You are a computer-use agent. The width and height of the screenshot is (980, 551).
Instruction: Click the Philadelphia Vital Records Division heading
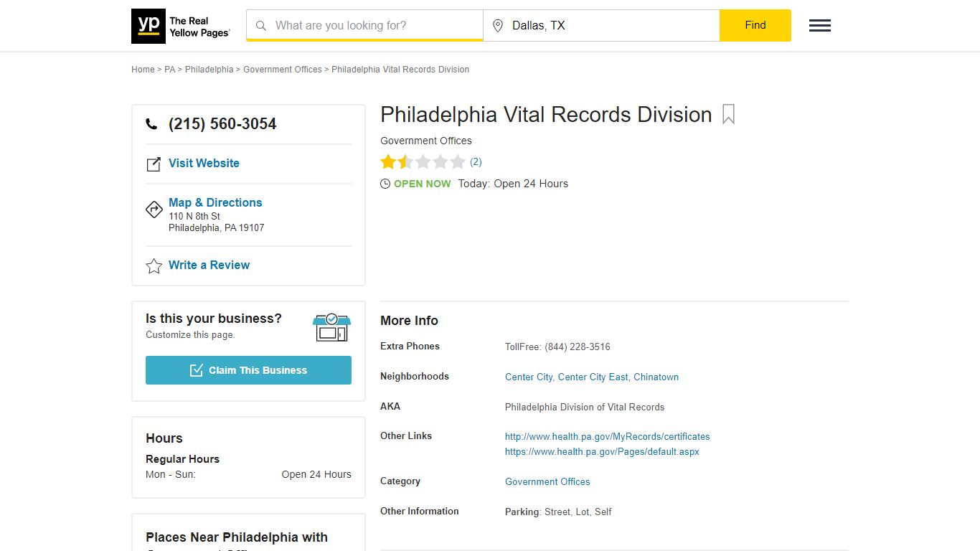(546, 115)
